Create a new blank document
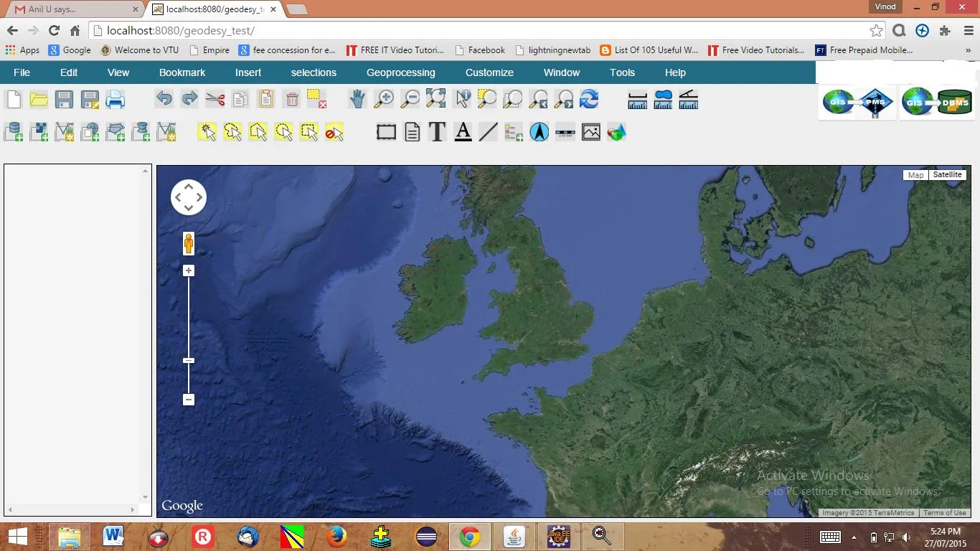980x551 pixels. [14, 99]
